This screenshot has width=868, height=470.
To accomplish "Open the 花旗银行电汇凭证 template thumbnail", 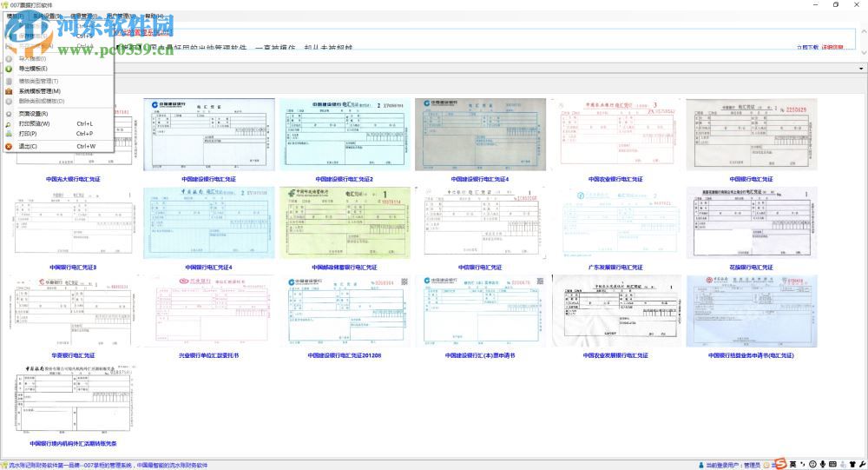I will click(x=751, y=222).
